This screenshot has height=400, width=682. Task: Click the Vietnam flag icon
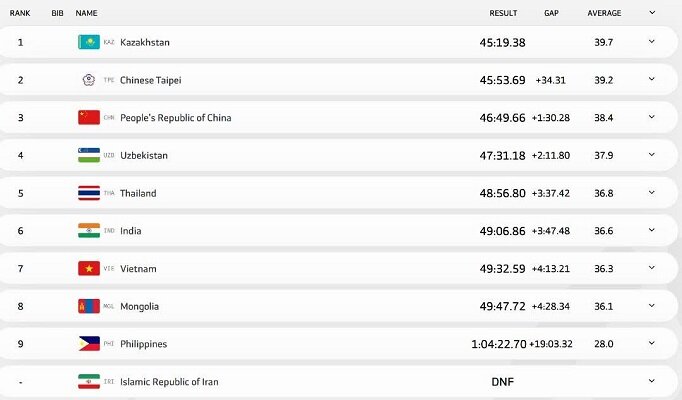coord(88,268)
